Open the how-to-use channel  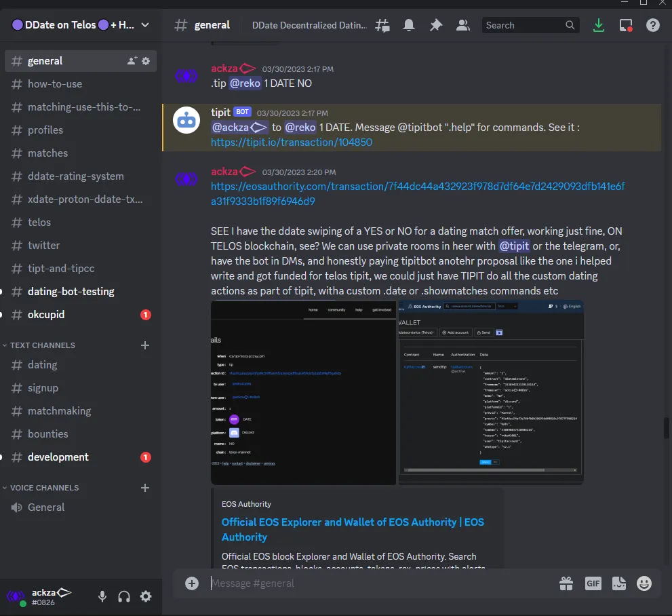pyautogui.click(x=81, y=84)
